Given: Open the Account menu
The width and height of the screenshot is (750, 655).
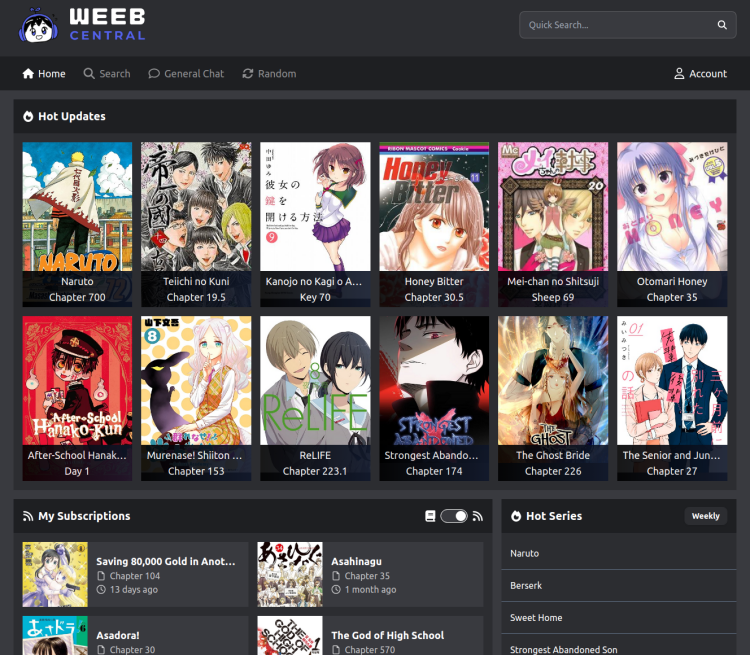Looking at the screenshot, I should [701, 74].
